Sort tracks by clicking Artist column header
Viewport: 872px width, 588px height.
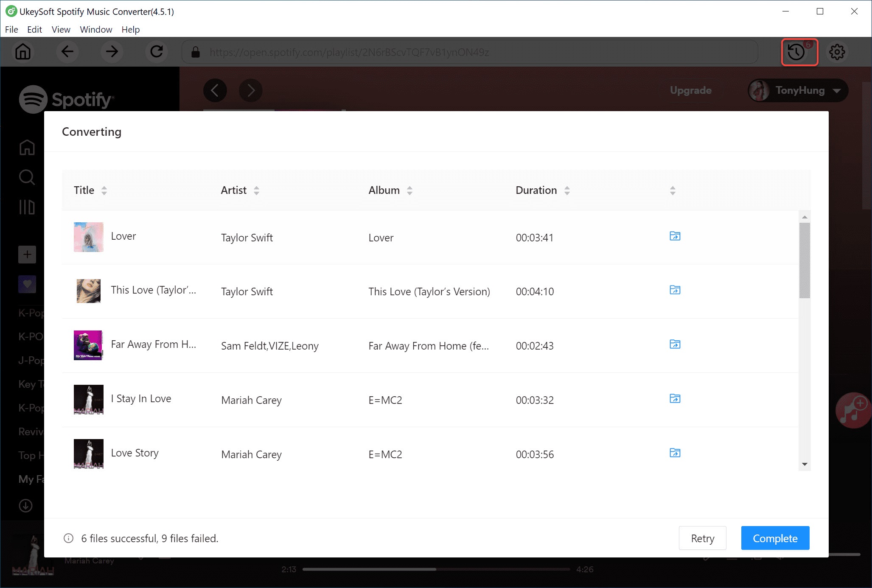[x=239, y=190]
